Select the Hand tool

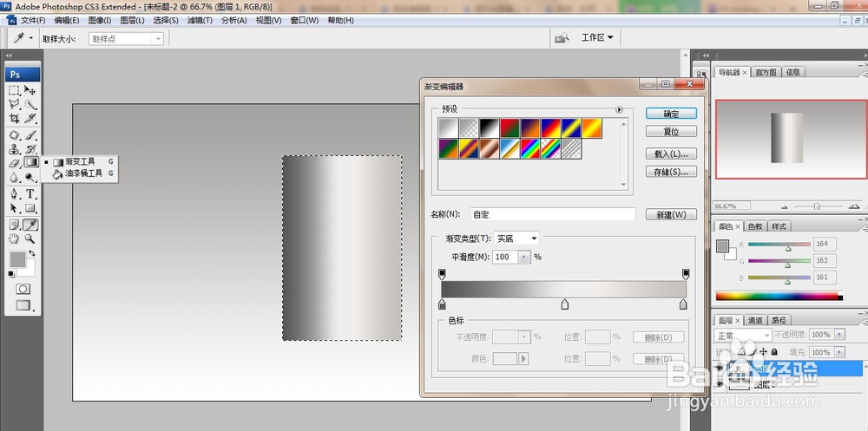(x=15, y=239)
